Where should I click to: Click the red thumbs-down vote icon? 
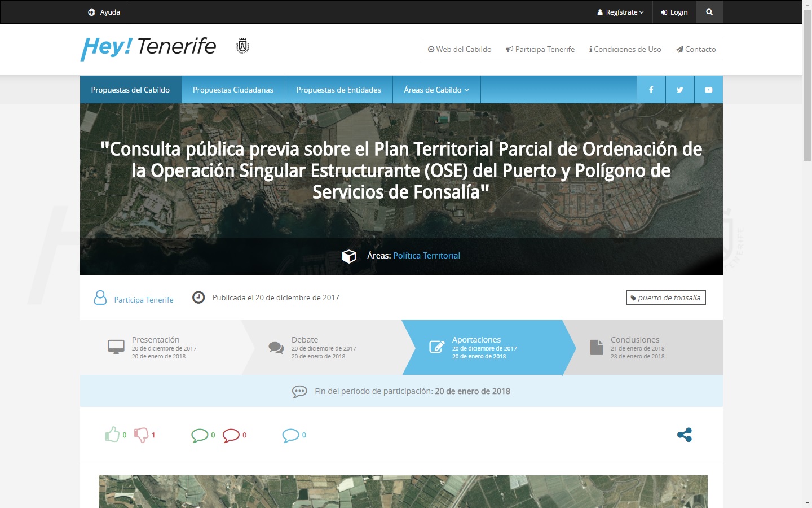click(141, 435)
